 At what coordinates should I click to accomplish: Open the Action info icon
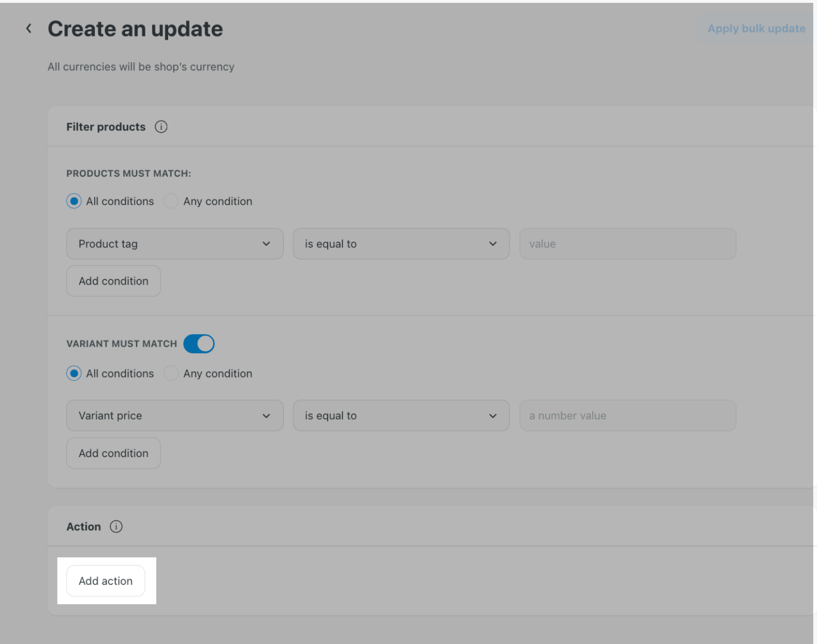(116, 527)
